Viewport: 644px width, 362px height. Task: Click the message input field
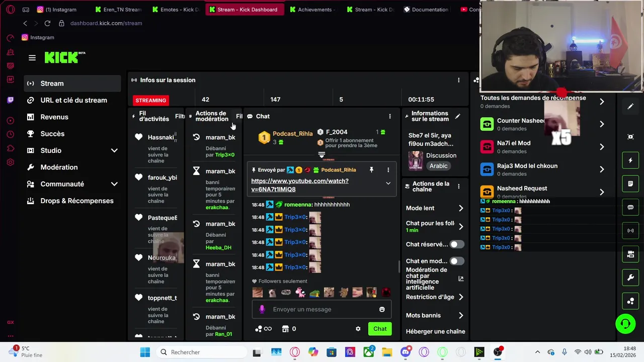coord(321,309)
